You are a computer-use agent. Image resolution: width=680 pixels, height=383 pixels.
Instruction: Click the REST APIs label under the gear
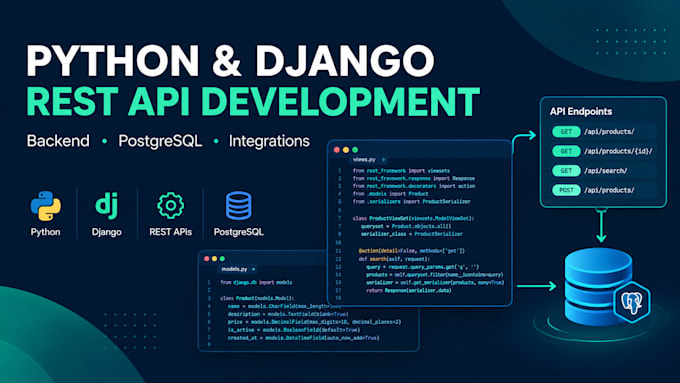coord(170,232)
